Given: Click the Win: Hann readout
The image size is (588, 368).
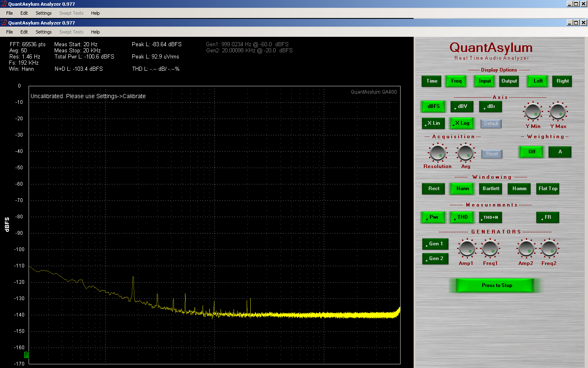Looking at the screenshot, I should [x=22, y=69].
